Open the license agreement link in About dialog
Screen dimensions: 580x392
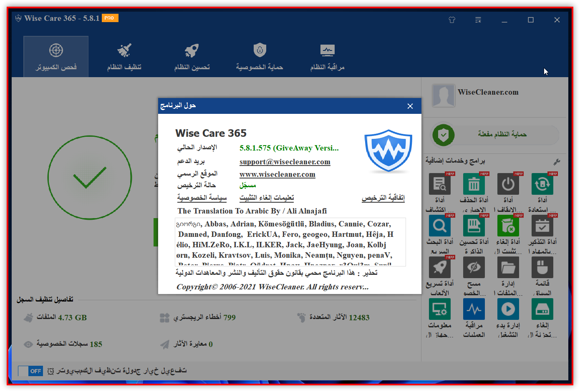point(383,198)
